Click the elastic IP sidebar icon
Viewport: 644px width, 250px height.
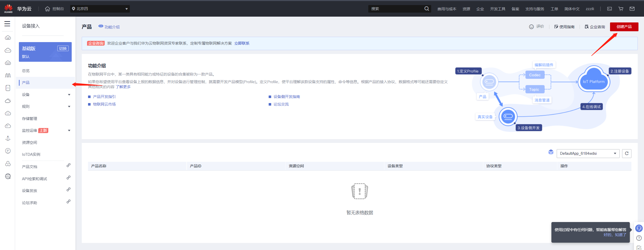(8, 151)
